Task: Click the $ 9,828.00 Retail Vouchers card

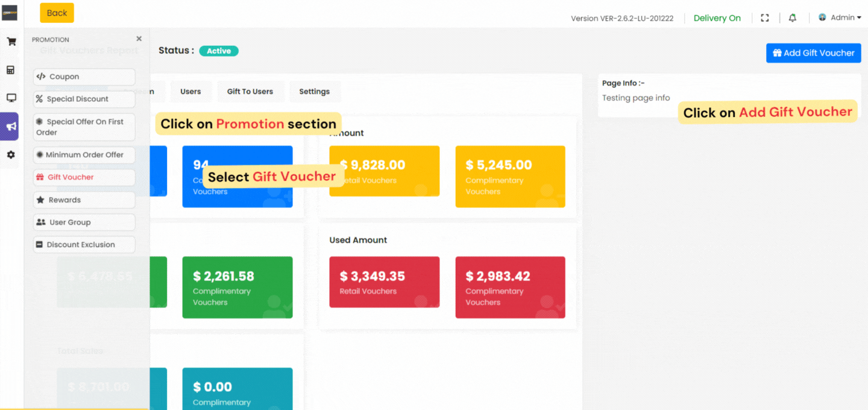Action: pyautogui.click(x=384, y=171)
